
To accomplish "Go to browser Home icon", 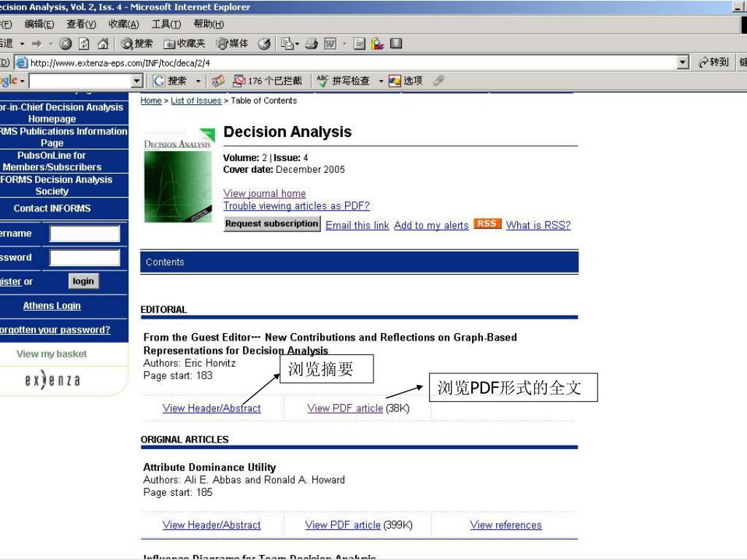I will pos(103,44).
